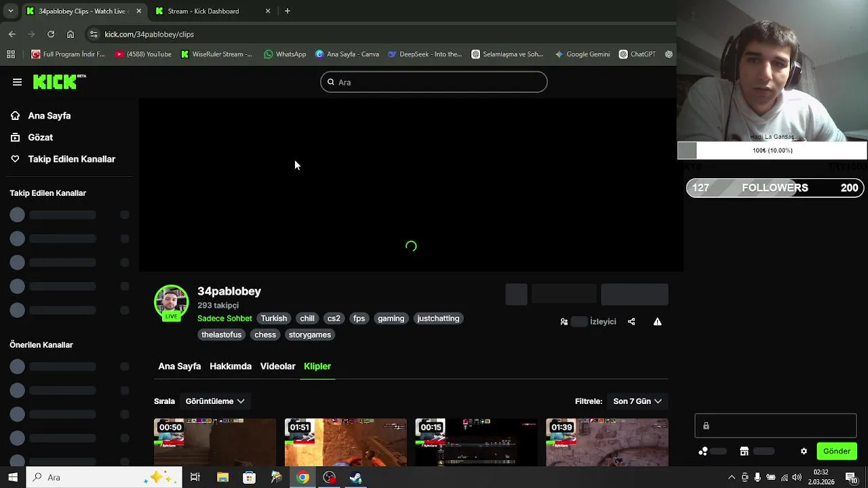The width and height of the screenshot is (868, 488).
Task: Open the Chrome apps grid icon
Action: click(x=11, y=54)
